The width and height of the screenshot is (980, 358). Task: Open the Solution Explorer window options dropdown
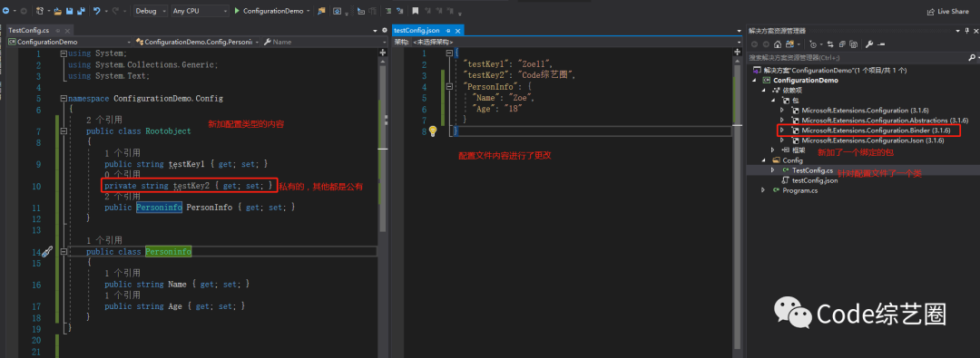click(958, 30)
